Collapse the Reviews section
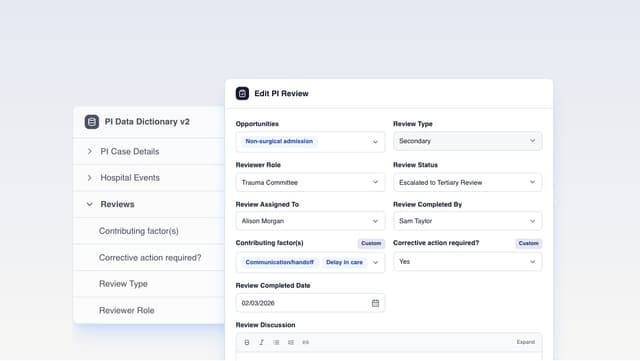 click(89, 204)
